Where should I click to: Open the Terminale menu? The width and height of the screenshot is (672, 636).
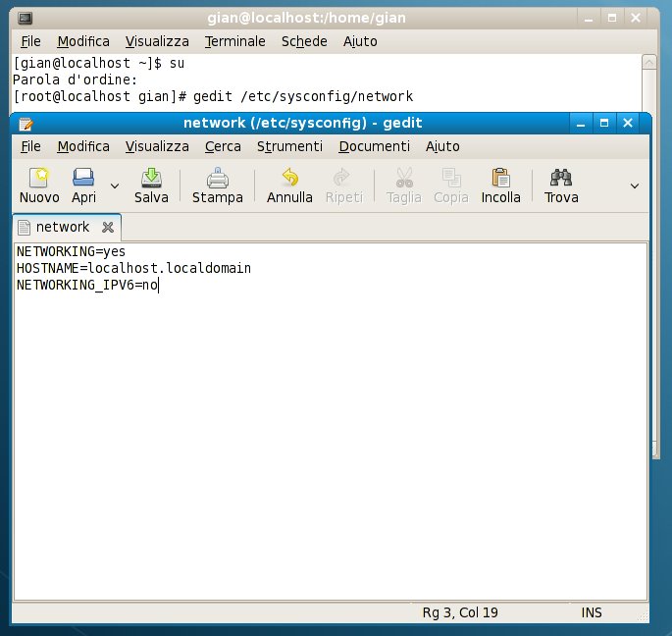coord(234,41)
